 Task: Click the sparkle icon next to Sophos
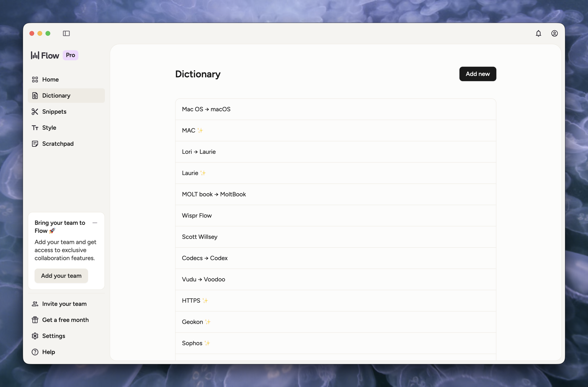pyautogui.click(x=207, y=343)
